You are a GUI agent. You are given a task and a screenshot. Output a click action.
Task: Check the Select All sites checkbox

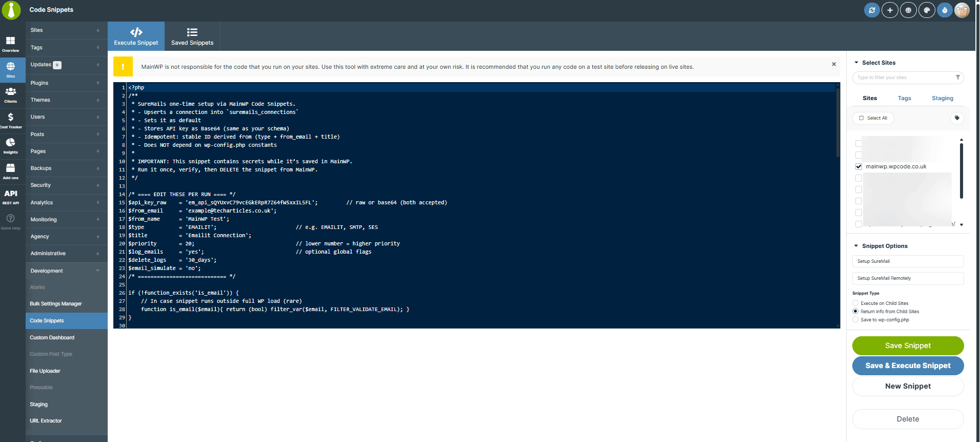862,118
